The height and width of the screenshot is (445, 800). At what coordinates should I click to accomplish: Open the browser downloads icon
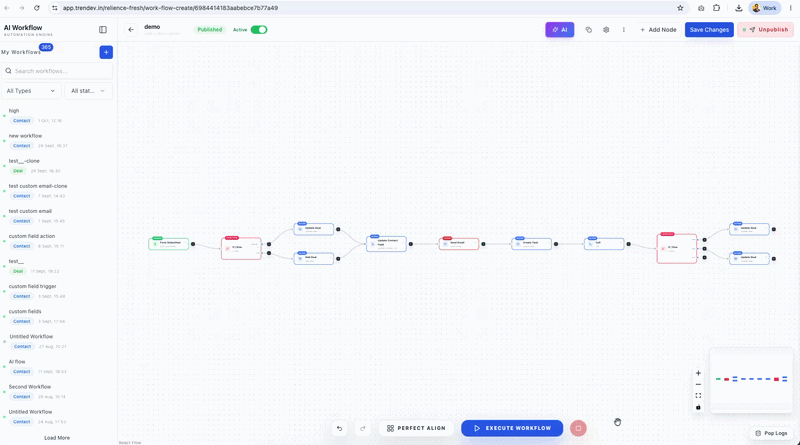click(x=738, y=8)
